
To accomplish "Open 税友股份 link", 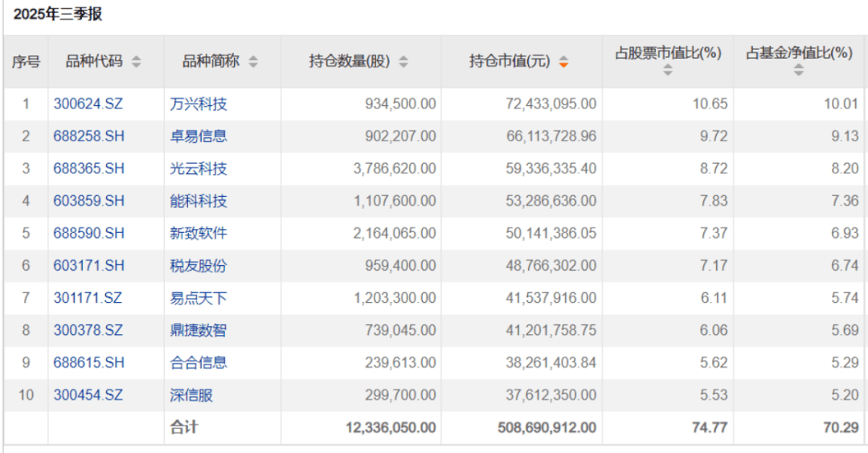I will 199,266.
